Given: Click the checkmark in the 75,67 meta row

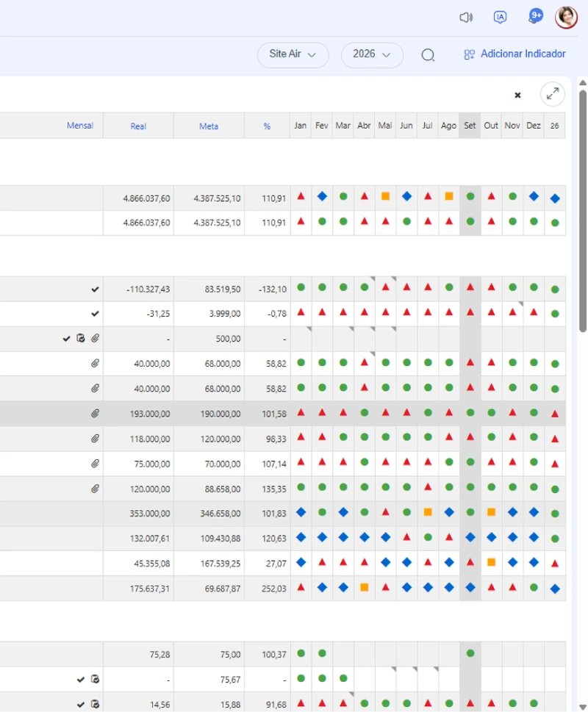Looking at the screenshot, I should pos(81,680).
